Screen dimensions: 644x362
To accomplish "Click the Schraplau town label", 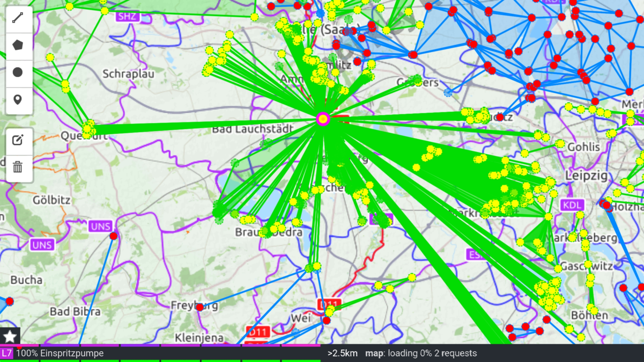I will coord(128,74).
